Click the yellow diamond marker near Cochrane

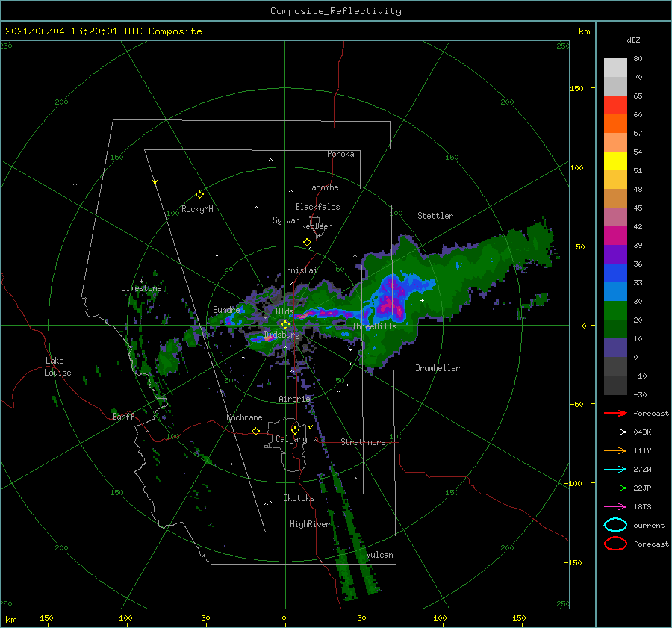[256, 431]
